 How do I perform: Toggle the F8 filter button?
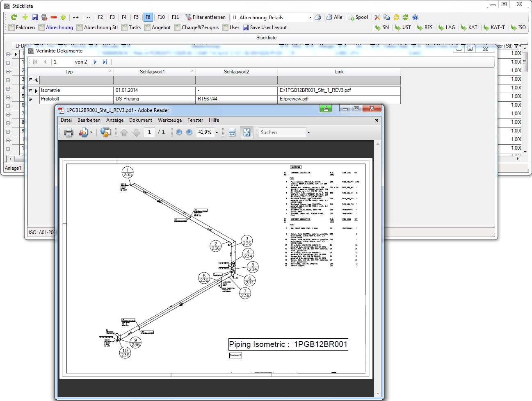pos(148,17)
